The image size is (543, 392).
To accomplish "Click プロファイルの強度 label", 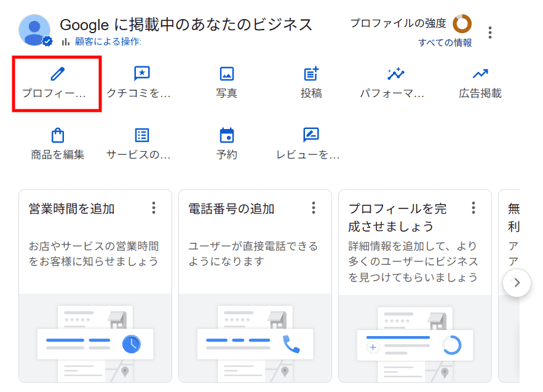I will point(398,23).
